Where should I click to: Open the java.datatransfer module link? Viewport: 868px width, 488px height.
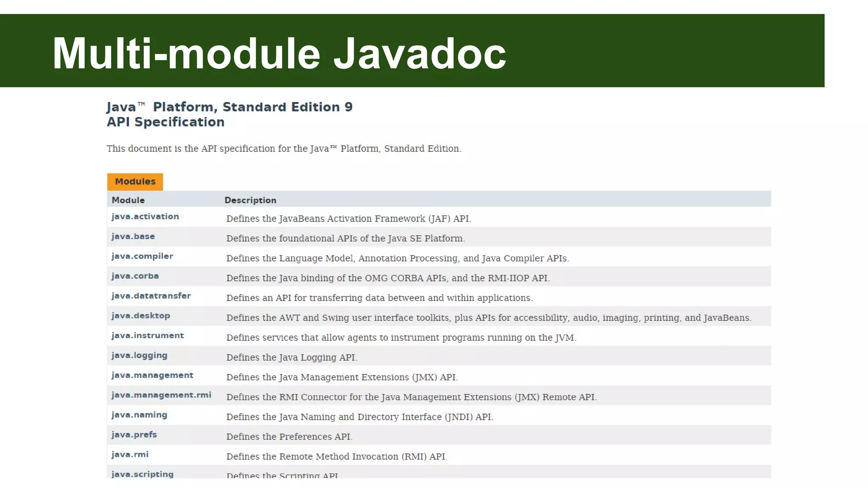coord(151,296)
